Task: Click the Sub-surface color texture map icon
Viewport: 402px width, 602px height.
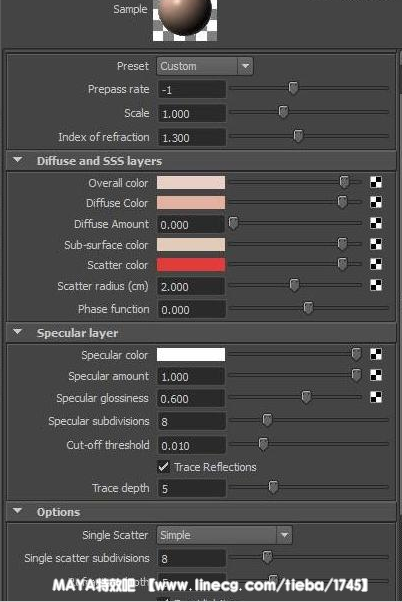Action: 376,244
